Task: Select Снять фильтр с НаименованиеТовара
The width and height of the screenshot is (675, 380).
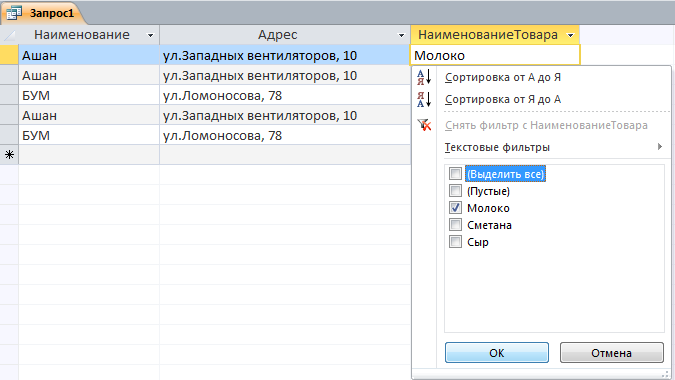Action: (x=546, y=125)
